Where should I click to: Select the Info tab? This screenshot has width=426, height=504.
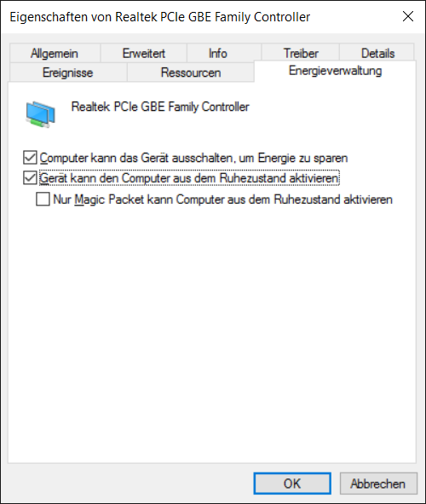(x=217, y=54)
